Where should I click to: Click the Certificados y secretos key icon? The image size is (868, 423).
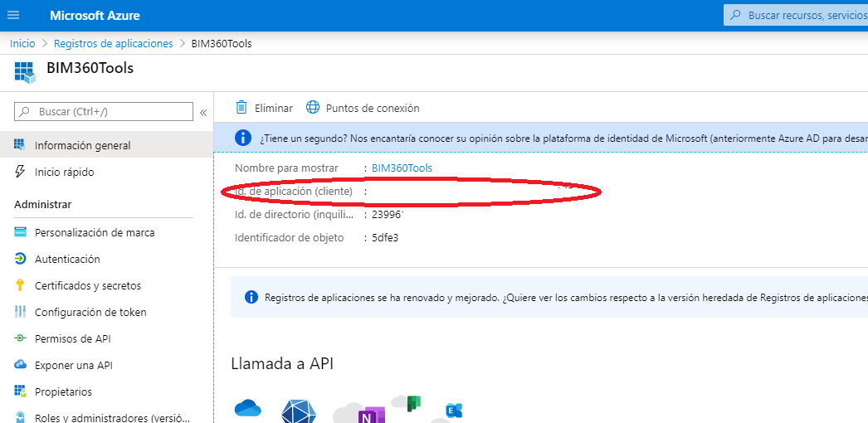20,285
